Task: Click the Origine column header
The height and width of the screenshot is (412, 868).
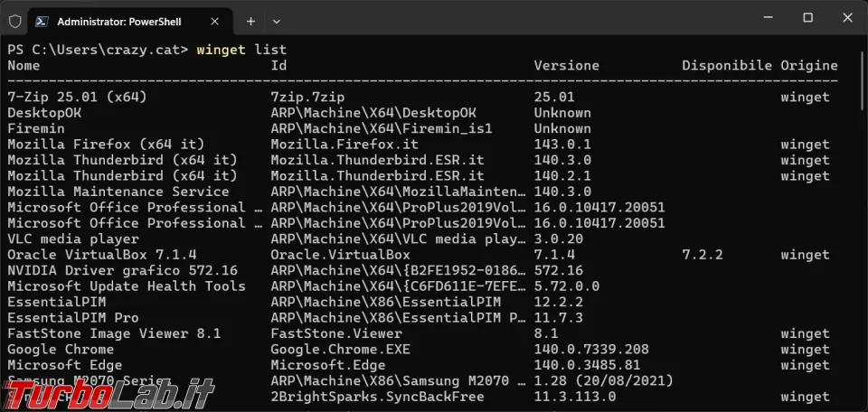Action: pos(809,66)
